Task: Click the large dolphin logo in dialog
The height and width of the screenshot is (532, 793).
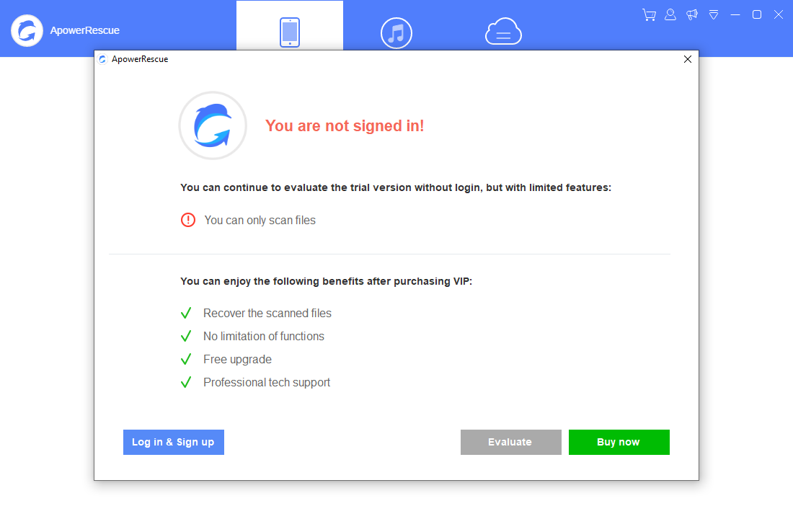Action: point(213,125)
